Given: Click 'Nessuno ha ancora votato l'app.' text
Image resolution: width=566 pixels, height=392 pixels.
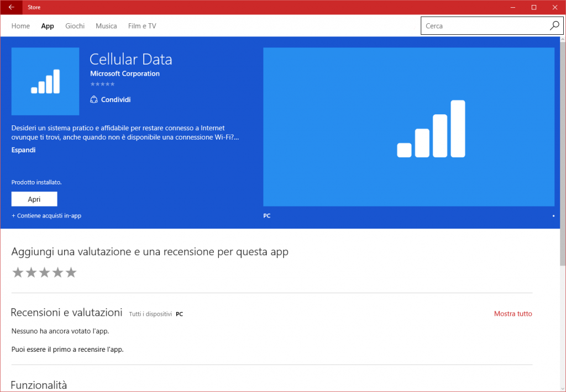Looking at the screenshot, I should [x=60, y=331].
